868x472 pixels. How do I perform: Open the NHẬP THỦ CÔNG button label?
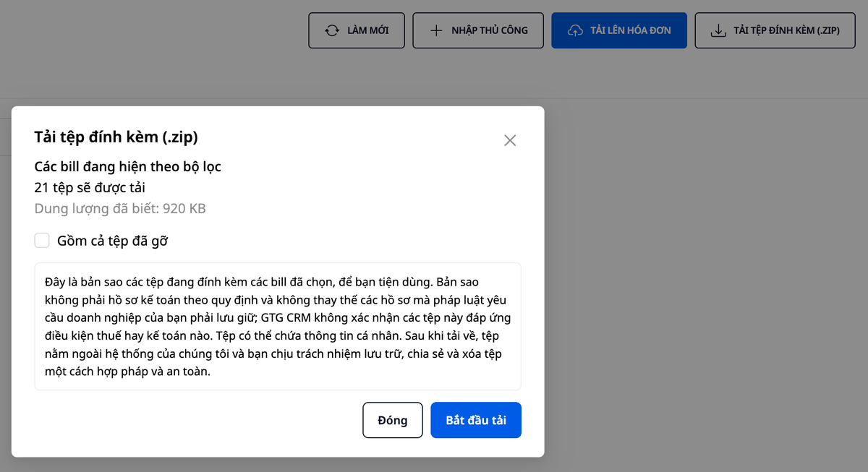(x=490, y=30)
